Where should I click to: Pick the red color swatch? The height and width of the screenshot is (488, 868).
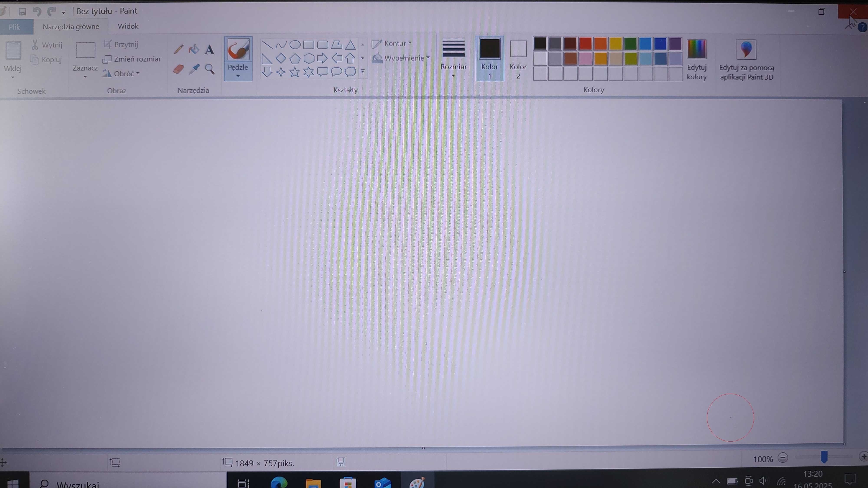coord(585,43)
